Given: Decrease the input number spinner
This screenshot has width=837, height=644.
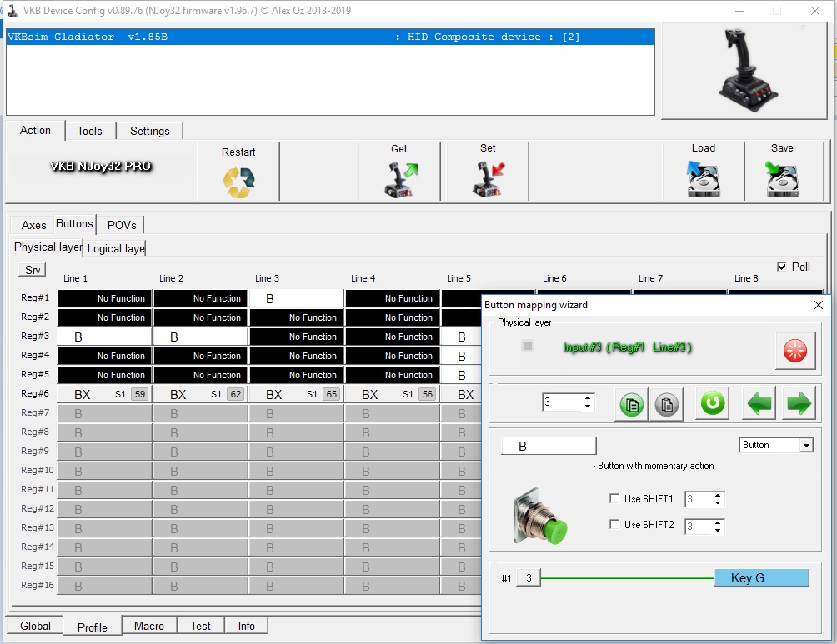Looking at the screenshot, I should pos(588,406).
